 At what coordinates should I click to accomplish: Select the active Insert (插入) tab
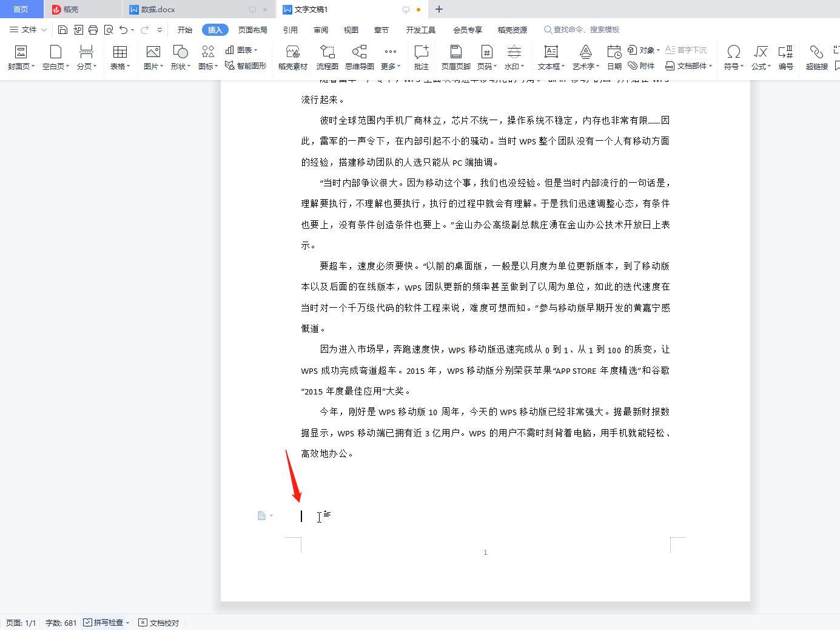pos(215,30)
